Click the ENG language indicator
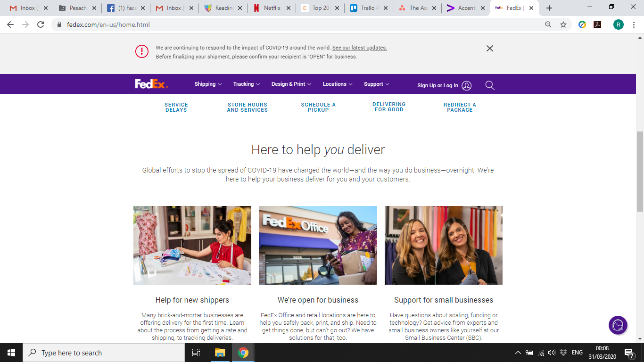 tap(577, 353)
